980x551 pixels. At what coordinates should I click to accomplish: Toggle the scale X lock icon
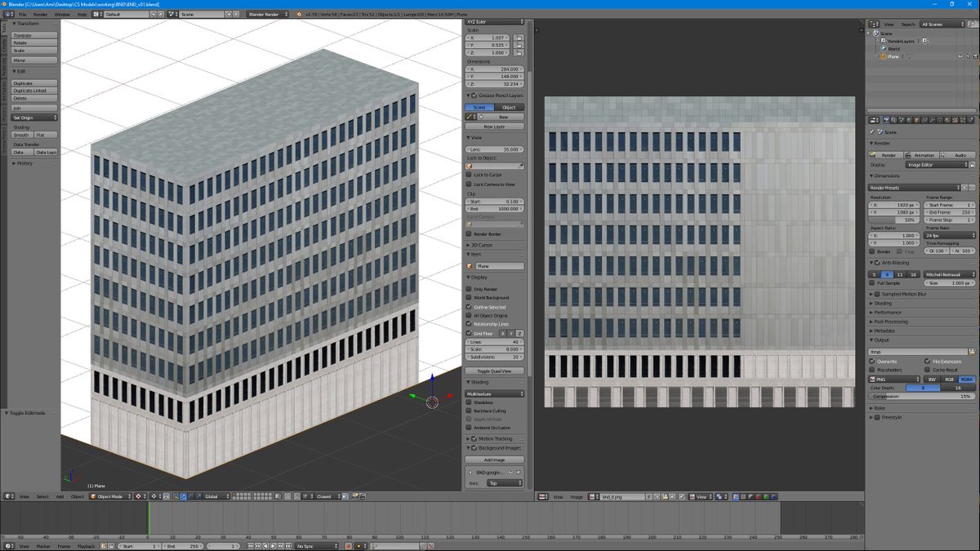point(519,38)
